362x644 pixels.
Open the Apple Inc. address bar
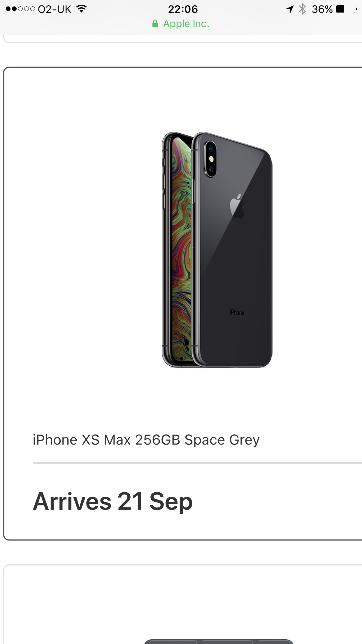pos(181,24)
